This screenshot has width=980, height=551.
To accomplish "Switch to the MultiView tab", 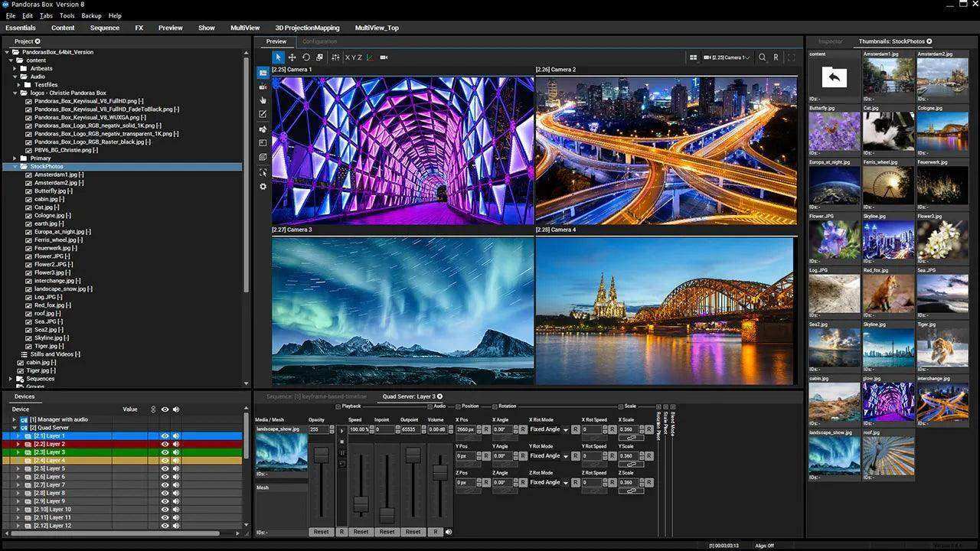I will click(x=244, y=28).
